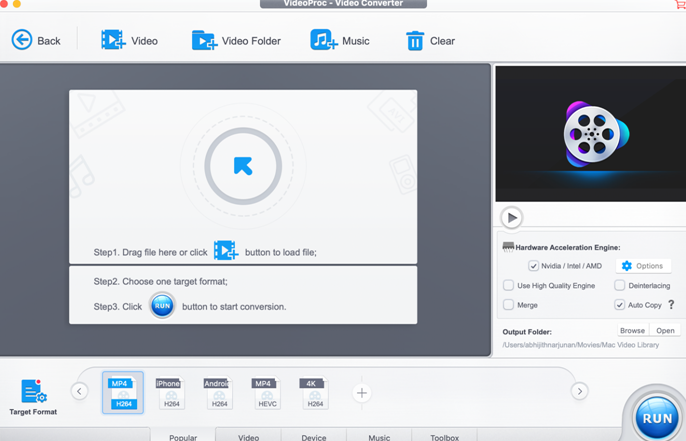The image size is (686, 441).
Task: Enable Use High Quality Engine checkbox
Action: click(x=509, y=286)
